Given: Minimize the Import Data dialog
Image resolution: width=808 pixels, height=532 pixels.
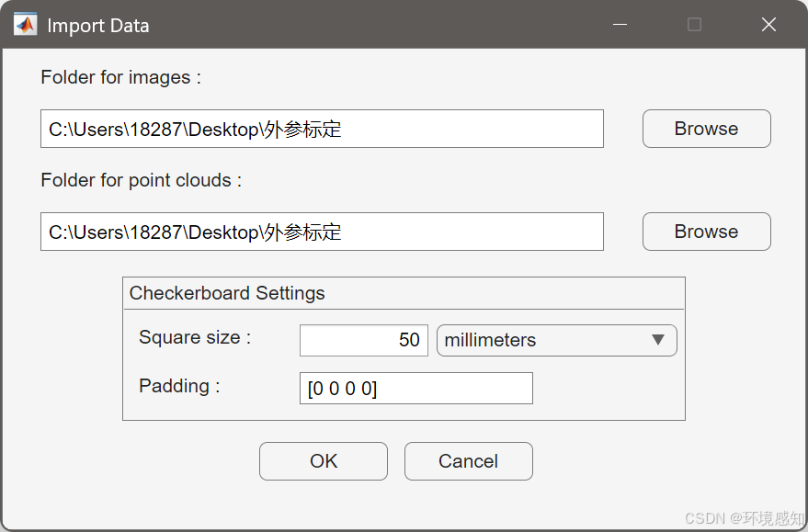Looking at the screenshot, I should 620,24.
